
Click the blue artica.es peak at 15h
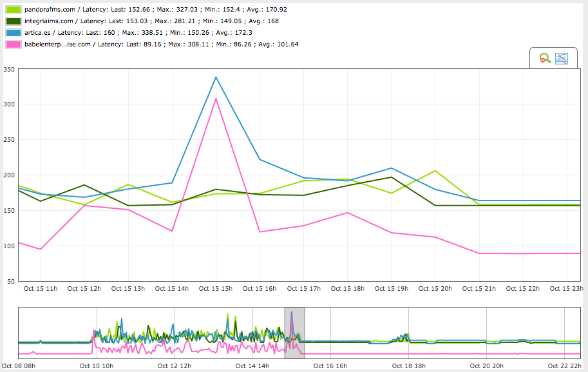pos(216,77)
